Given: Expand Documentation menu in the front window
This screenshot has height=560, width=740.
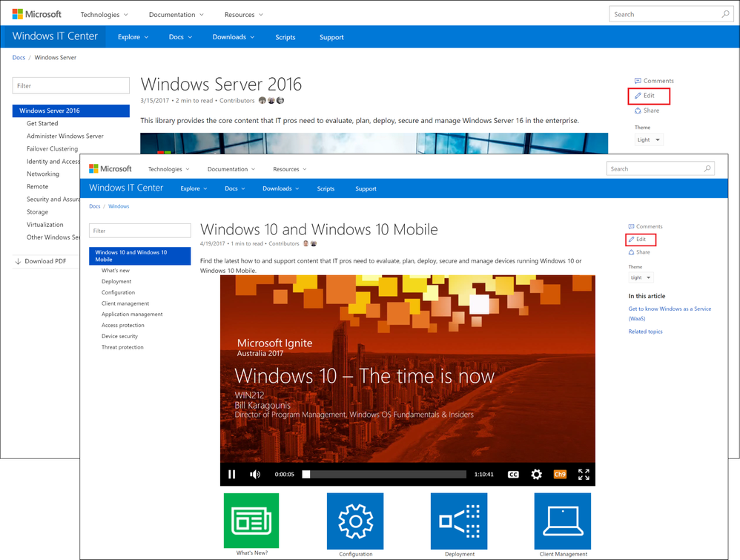Looking at the screenshot, I should pos(231,169).
